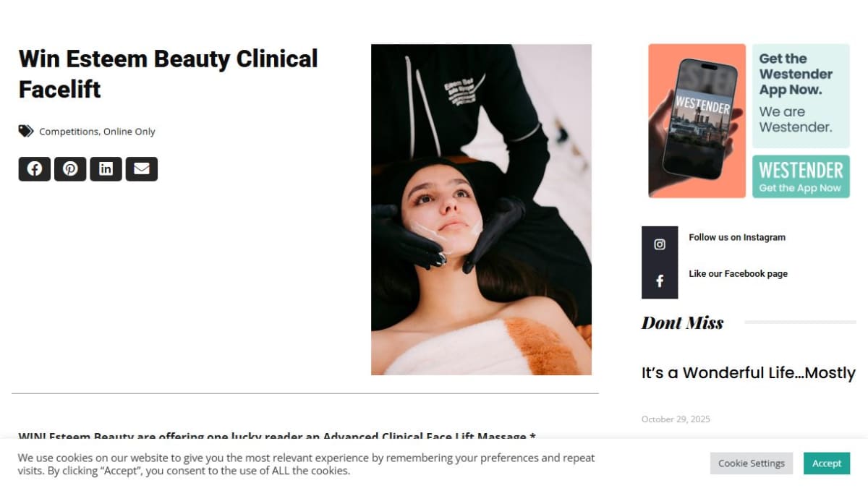The height and width of the screenshot is (488, 868).
Task: Share the article on Facebook
Action: (35, 168)
